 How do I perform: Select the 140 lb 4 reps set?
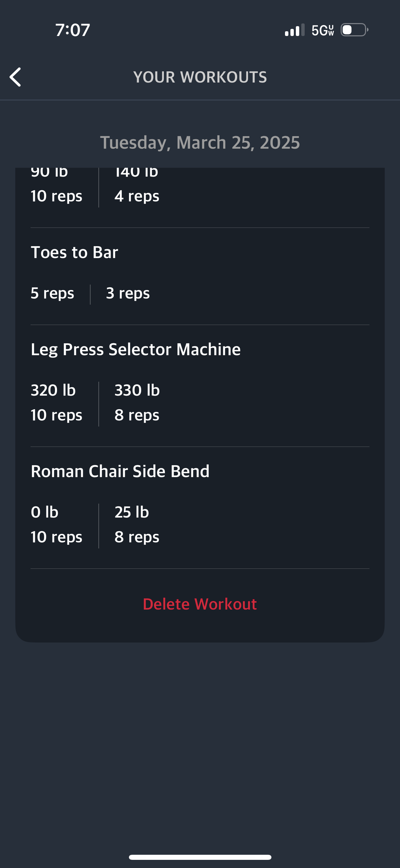[x=137, y=186]
